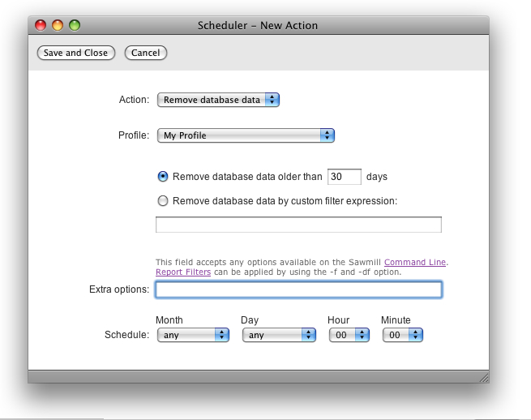Click the red close window button

coord(41,25)
